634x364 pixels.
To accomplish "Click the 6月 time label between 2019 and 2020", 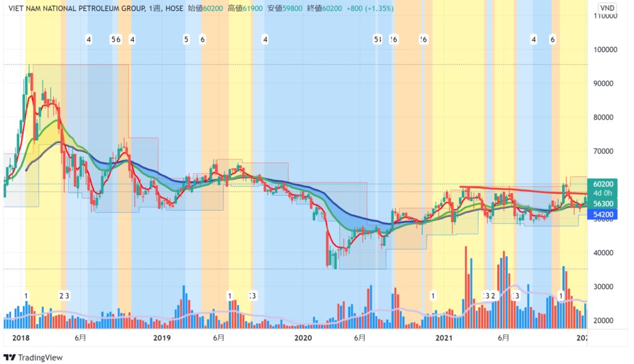I will point(219,338).
